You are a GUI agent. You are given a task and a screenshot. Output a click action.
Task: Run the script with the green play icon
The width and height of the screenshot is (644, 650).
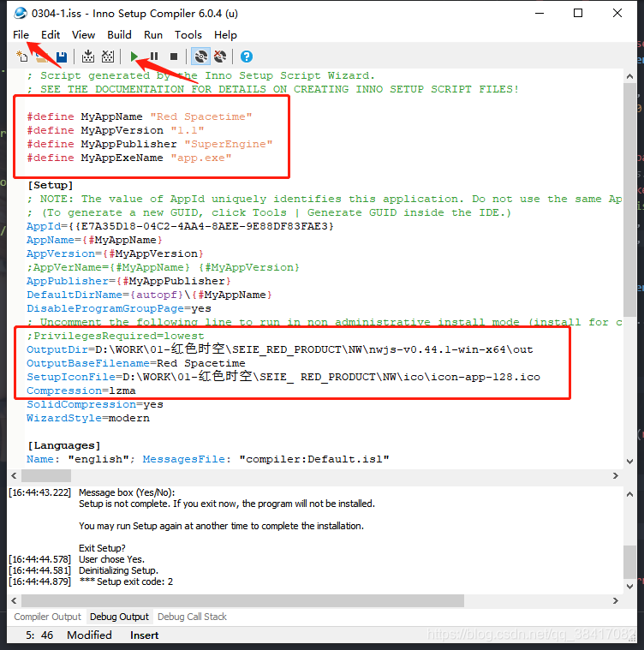(134, 57)
